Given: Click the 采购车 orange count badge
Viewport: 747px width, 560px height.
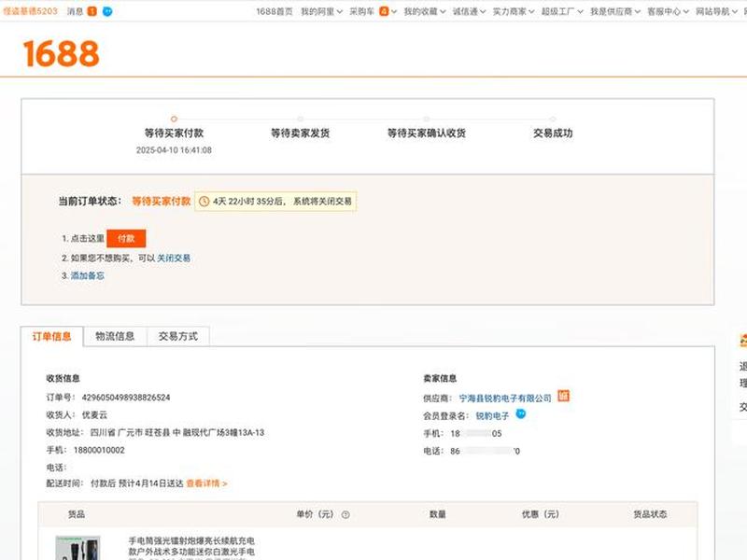Looking at the screenshot, I should tap(384, 11).
